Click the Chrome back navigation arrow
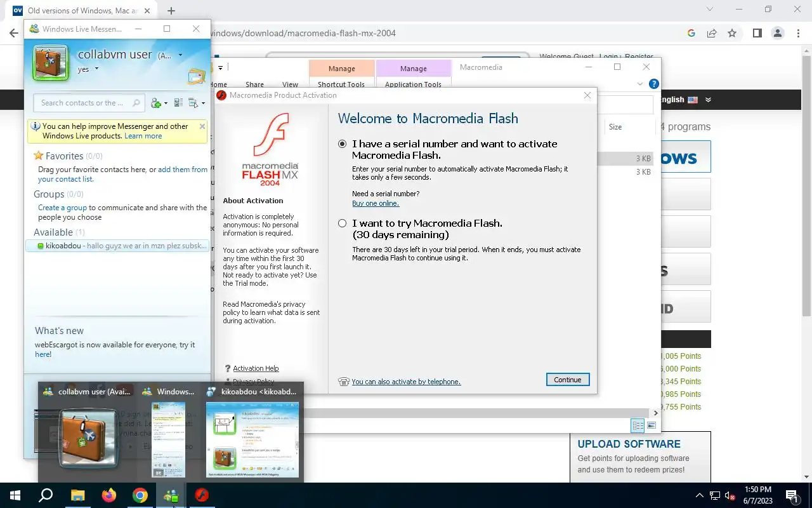Screen dimensions: 812x508 14,33
